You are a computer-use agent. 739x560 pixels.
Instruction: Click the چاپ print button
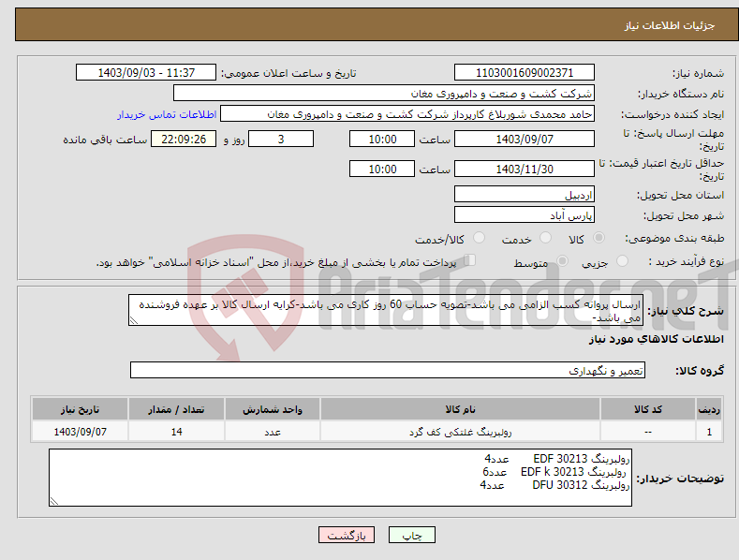(412, 535)
